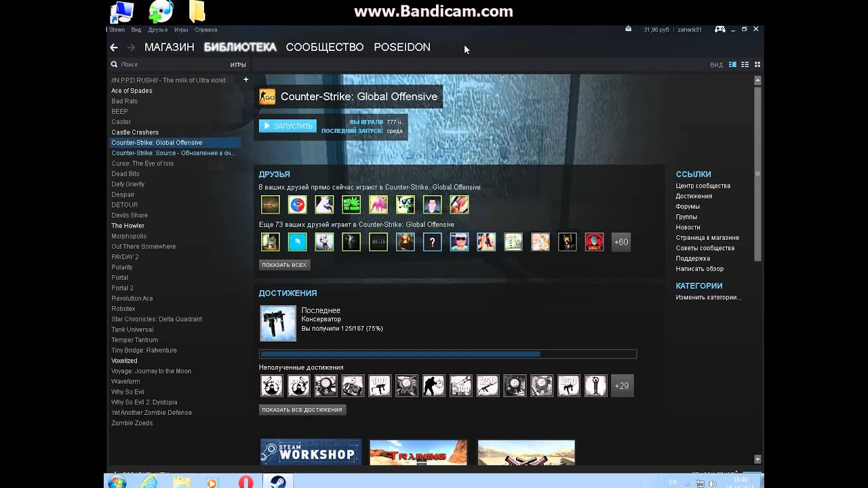Open the Справка menu
This screenshot has height=488, width=868.
205,30
